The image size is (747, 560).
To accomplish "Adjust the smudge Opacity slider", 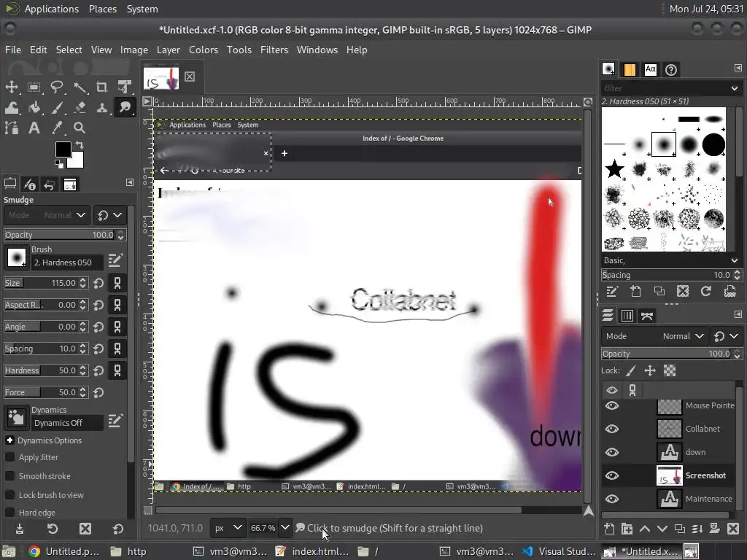I will (x=60, y=235).
